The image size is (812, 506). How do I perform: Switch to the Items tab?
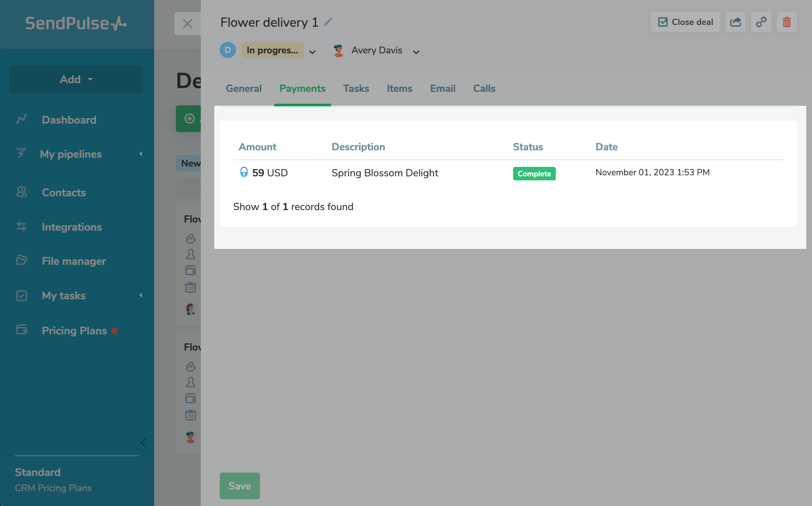pyautogui.click(x=399, y=88)
